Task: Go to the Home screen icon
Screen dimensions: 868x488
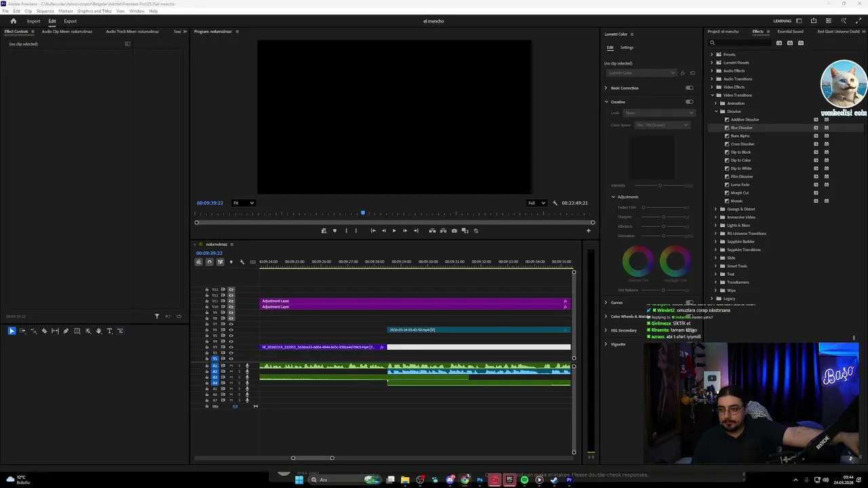Action: [13, 21]
